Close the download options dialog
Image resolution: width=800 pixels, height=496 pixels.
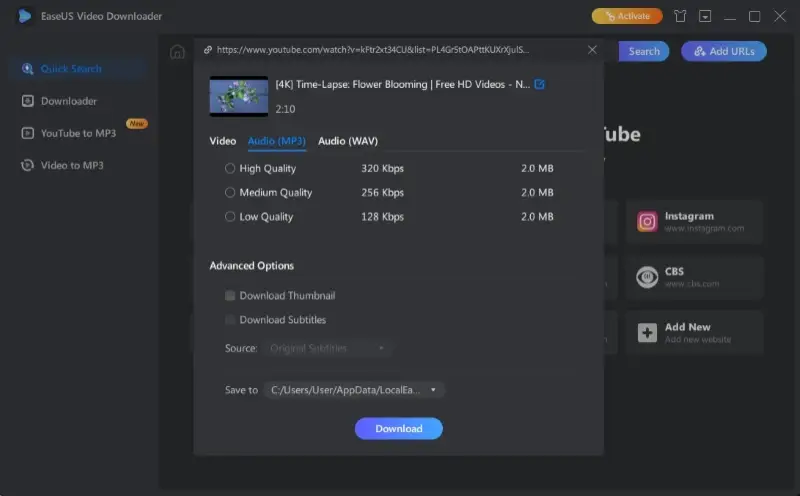click(592, 50)
